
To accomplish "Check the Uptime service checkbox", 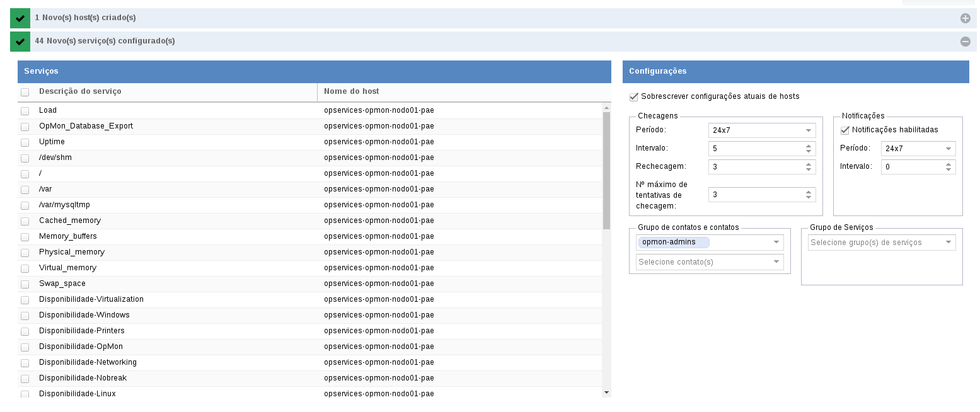I will pos(25,142).
